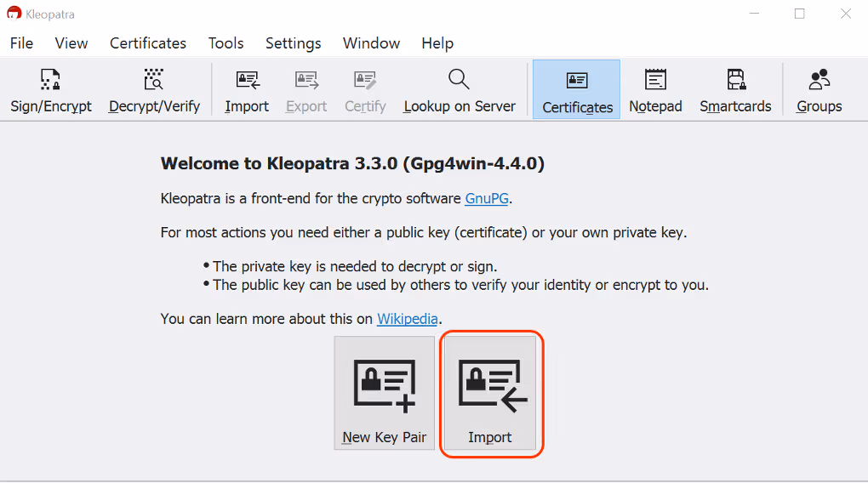Open the Window menu

click(x=371, y=43)
